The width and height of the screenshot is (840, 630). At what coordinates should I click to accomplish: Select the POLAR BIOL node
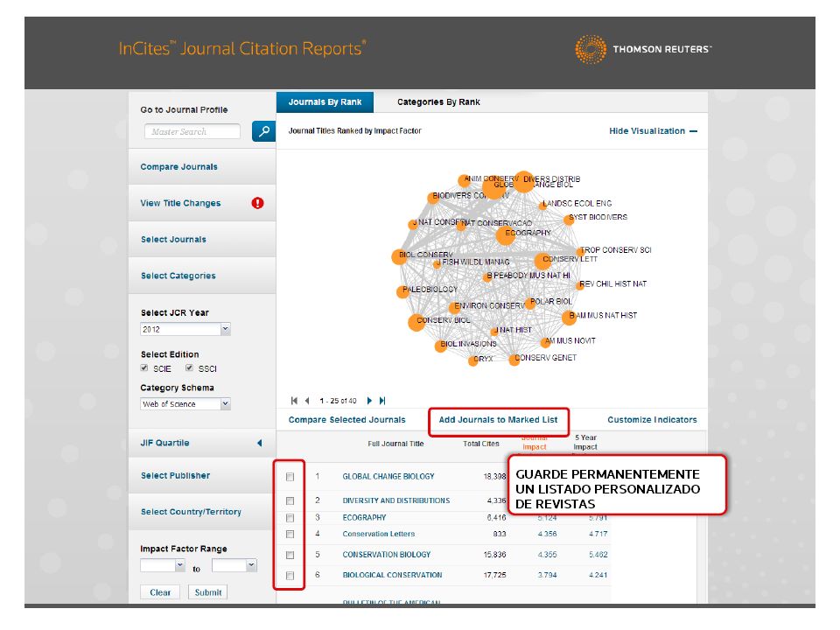pos(530,304)
